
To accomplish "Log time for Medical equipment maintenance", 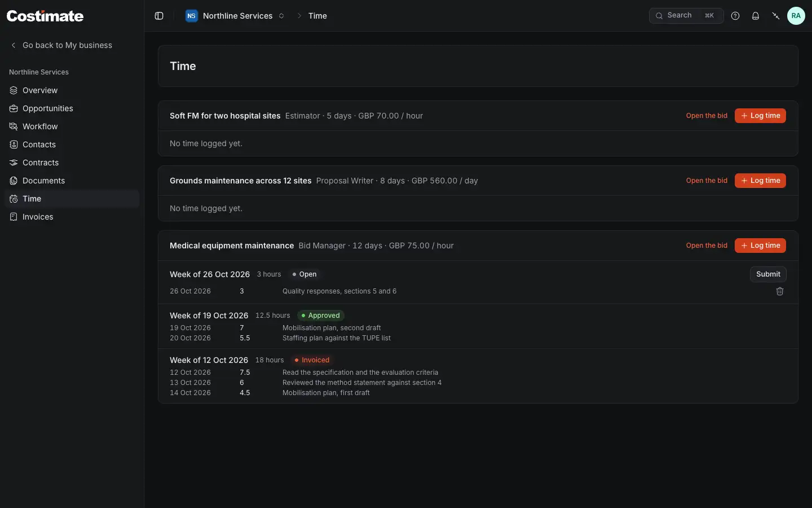I will pos(760,246).
